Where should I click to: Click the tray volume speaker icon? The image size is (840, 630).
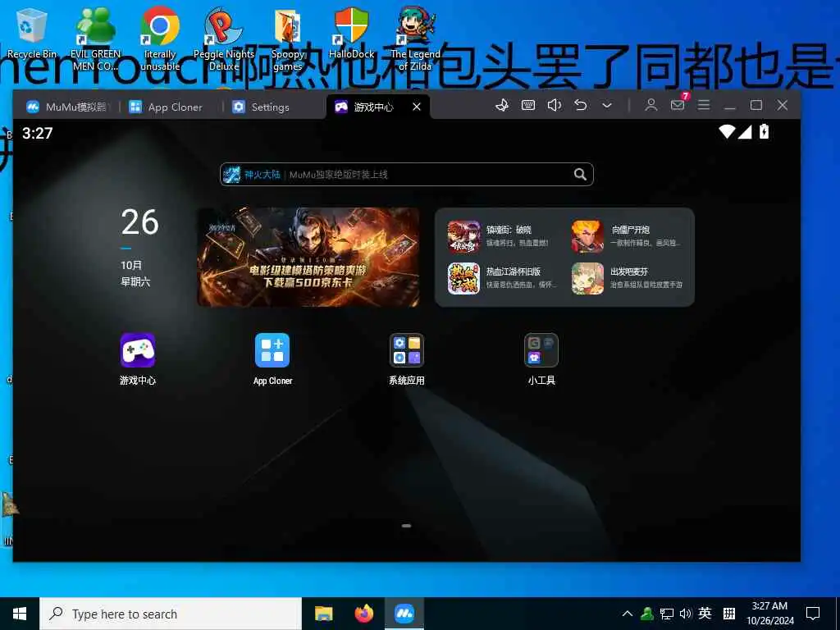[x=685, y=614]
